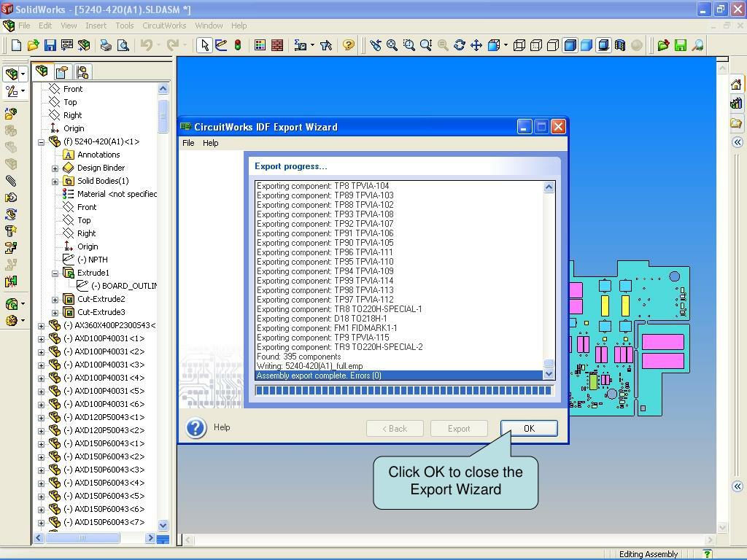Viewport: 747px width, 560px height.
Task: Expand the AX360X400P2300S43 component
Action: pyautogui.click(x=42, y=326)
